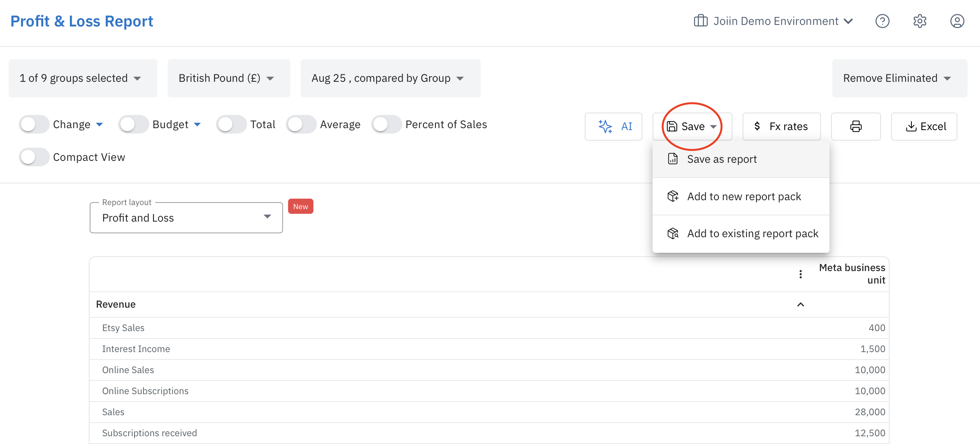Screen dimensions: 980x444
Task: Enable the Change toggle
Action: (x=34, y=125)
